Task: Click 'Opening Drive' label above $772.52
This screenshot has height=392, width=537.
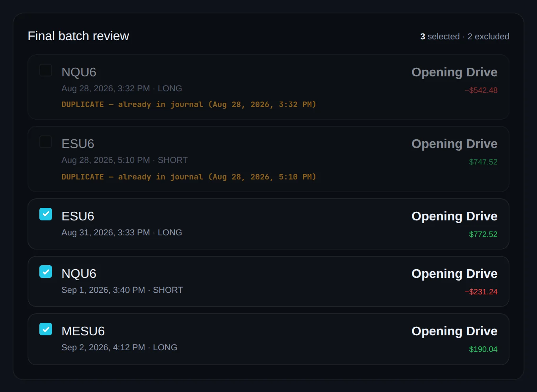Action: 454,216
